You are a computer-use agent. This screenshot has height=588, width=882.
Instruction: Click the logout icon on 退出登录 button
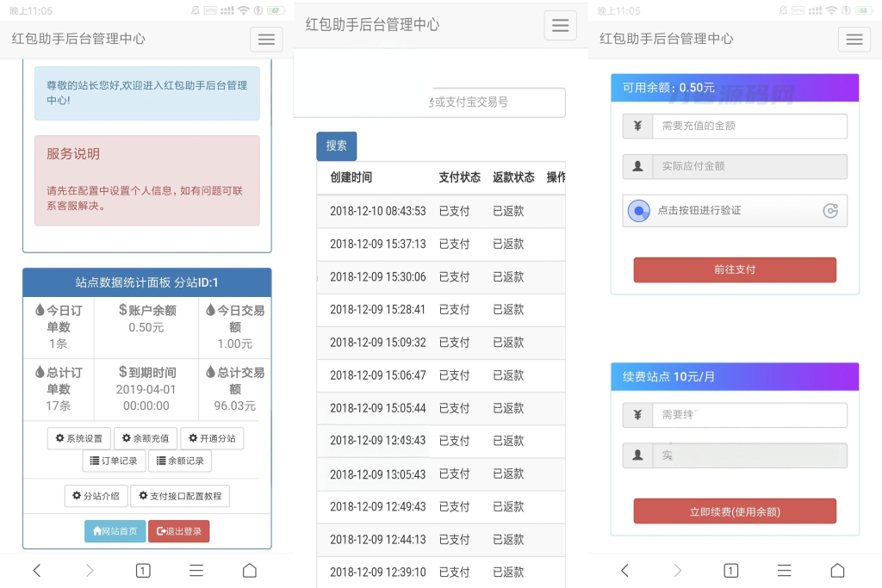pyautogui.click(x=159, y=531)
